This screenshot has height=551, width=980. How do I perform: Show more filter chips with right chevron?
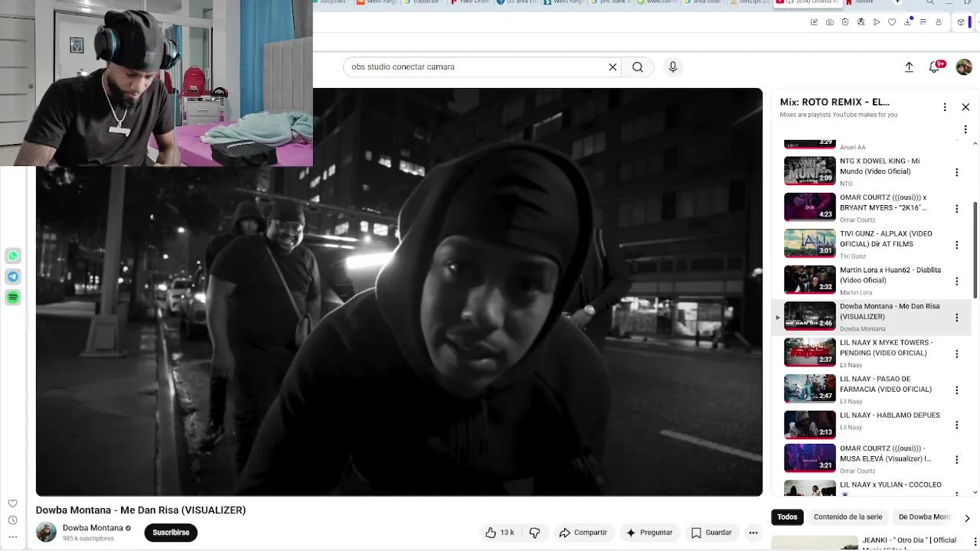pos(967,518)
